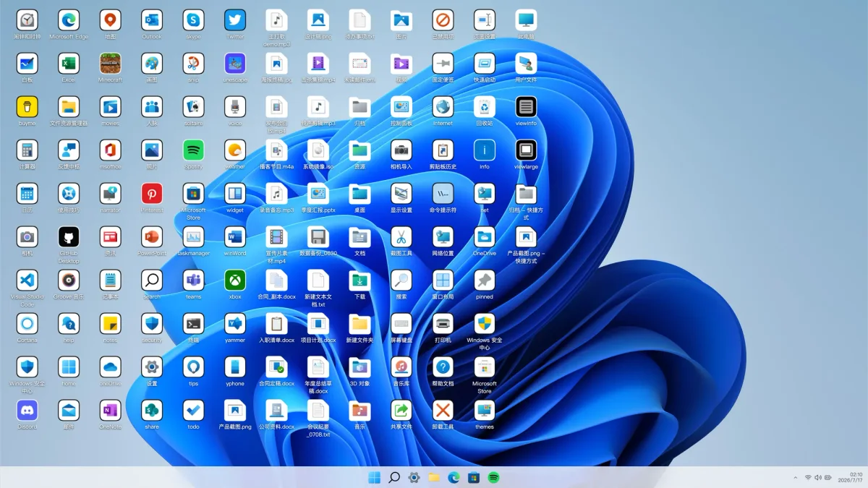The height and width of the screenshot is (488, 868).
Task: Open the 宣传片素材.mp4 video file
Action: point(276,237)
